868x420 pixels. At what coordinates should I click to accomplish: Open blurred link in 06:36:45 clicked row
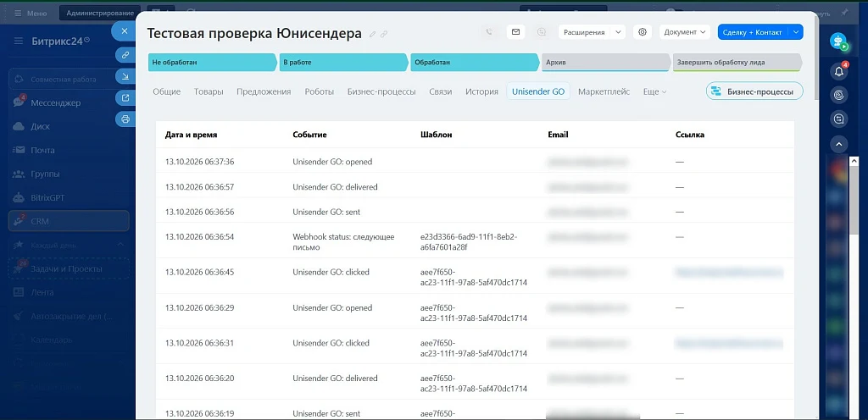tap(729, 272)
